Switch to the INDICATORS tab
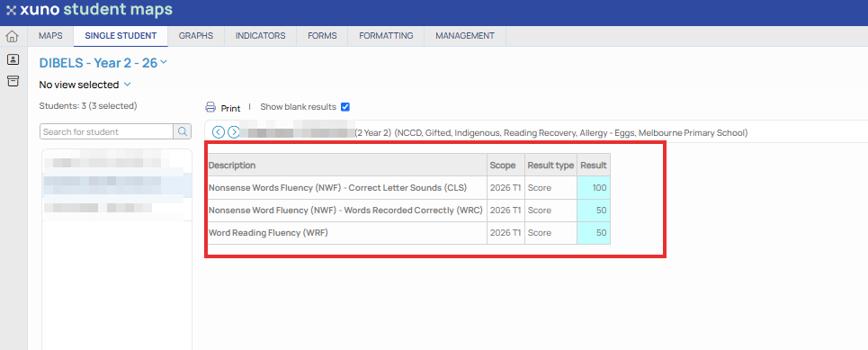 coord(261,36)
